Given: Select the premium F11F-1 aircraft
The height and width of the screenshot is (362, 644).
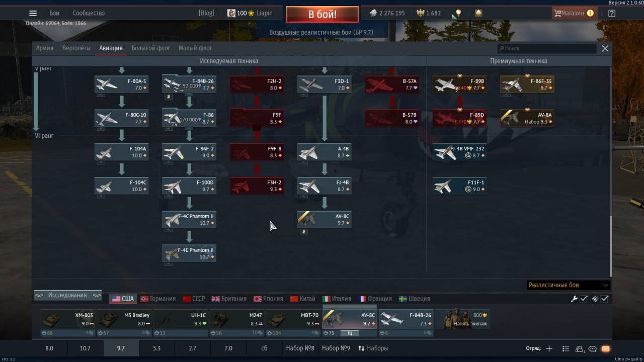Looking at the screenshot, I should pyautogui.click(x=459, y=186).
